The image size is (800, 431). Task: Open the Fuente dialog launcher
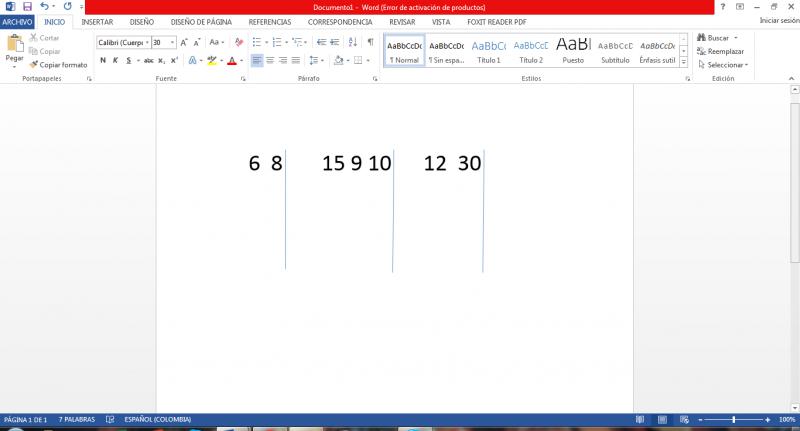243,79
